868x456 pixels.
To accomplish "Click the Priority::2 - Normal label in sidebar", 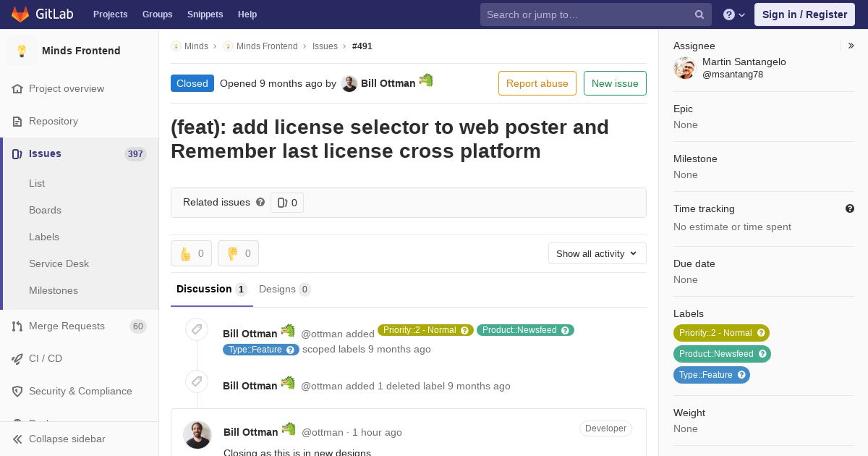I will click(x=715, y=333).
